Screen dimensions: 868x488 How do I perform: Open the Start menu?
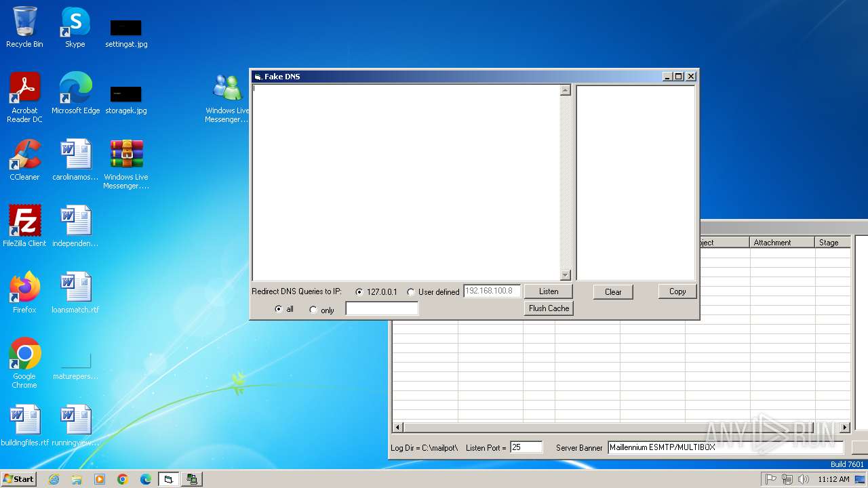tap(19, 479)
